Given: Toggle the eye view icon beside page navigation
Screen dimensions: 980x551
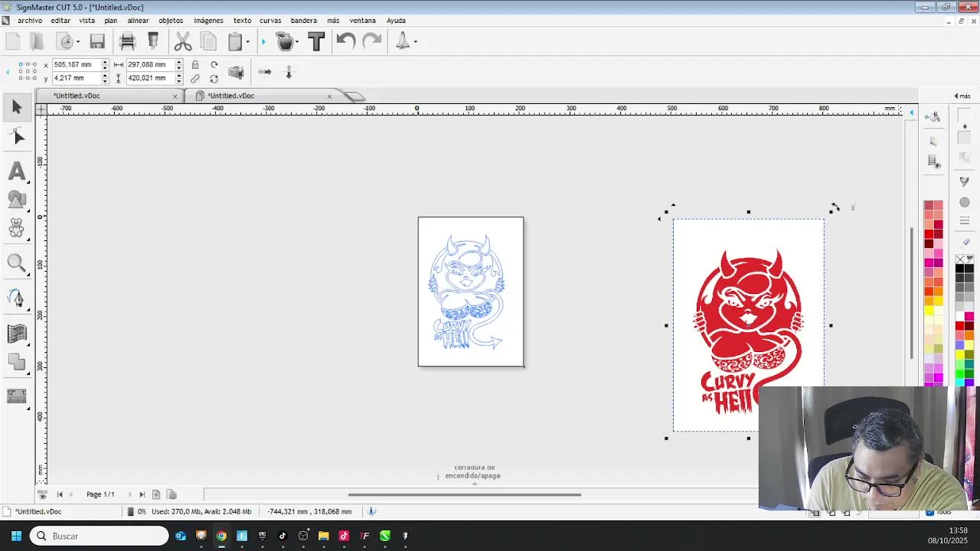Looking at the screenshot, I should coord(42,495).
